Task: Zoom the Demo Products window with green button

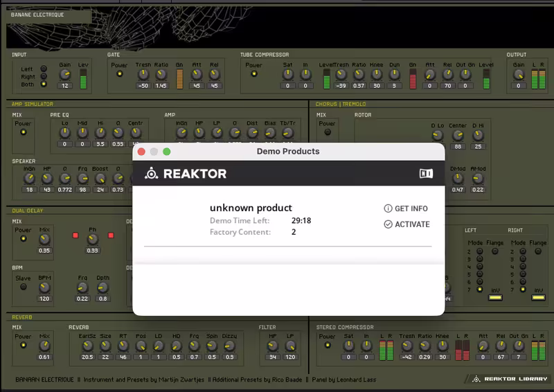Action: click(x=167, y=152)
